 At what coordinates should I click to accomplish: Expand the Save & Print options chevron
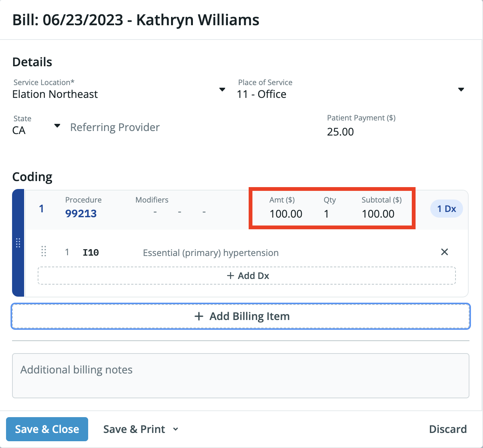pyautogui.click(x=176, y=429)
